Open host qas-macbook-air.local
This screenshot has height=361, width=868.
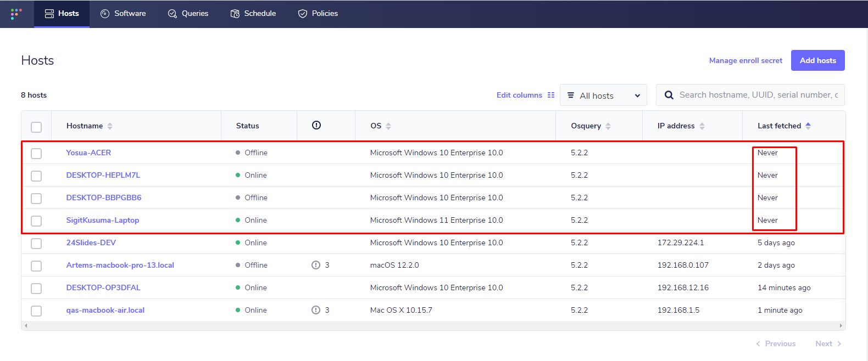click(105, 310)
